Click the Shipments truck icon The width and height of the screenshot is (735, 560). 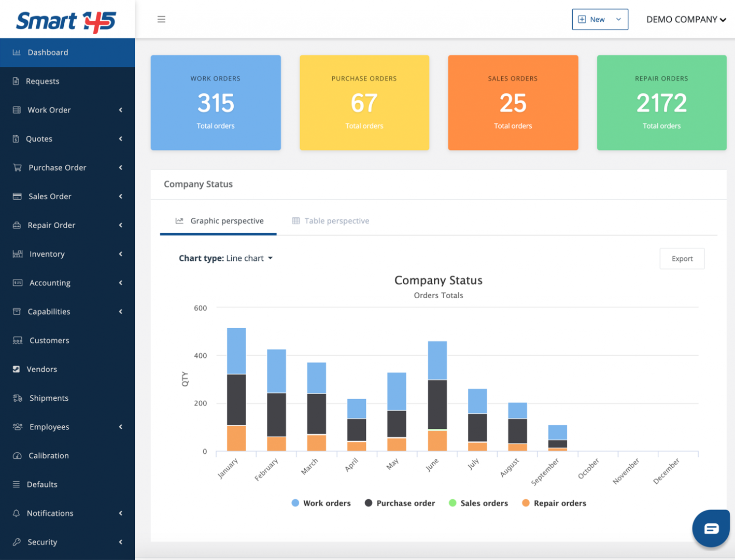tap(16, 398)
